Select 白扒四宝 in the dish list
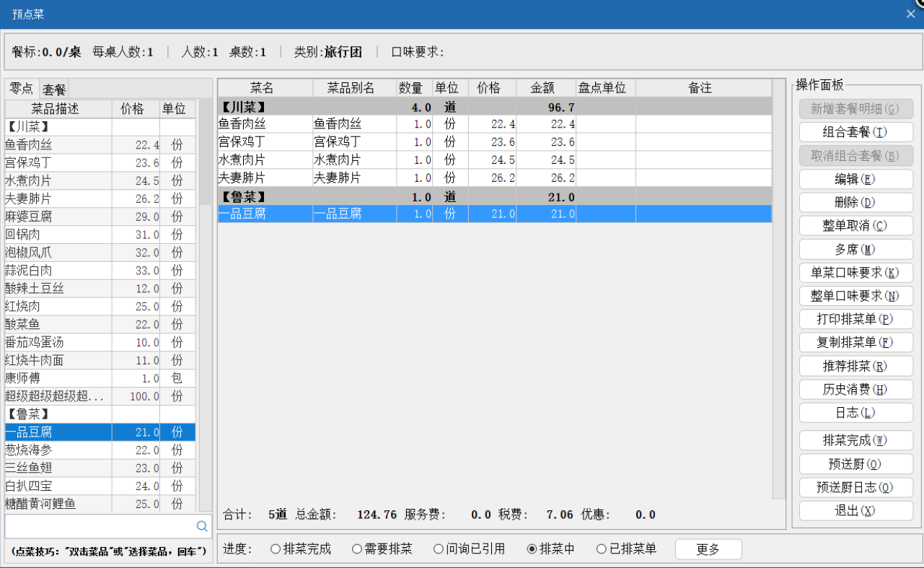The image size is (924, 568). [x=100, y=486]
